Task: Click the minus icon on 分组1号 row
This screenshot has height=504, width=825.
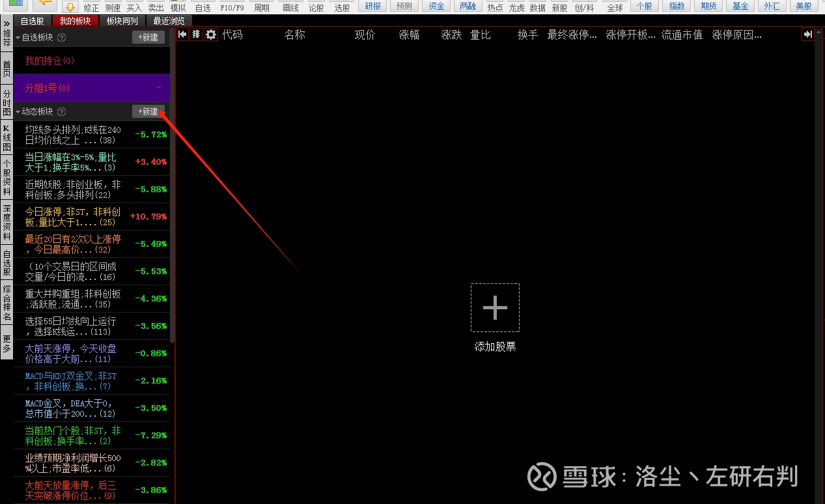Action: click(158, 87)
